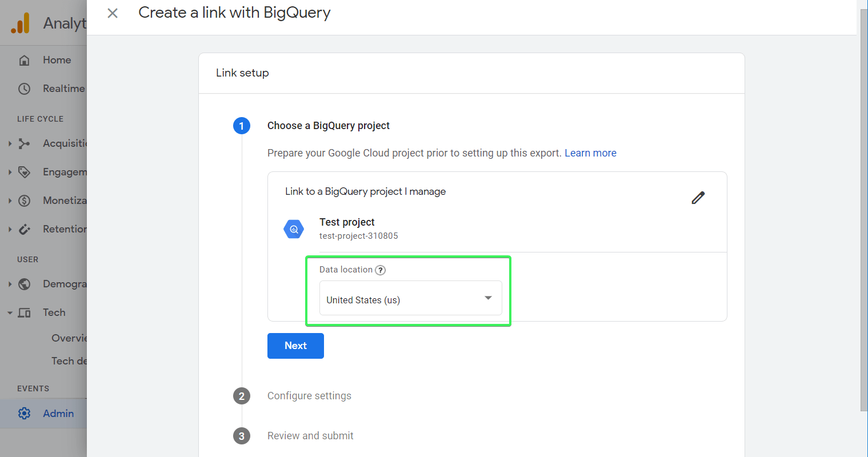Open the Learn more link
Viewport: 868px width, 457px height.
click(590, 153)
